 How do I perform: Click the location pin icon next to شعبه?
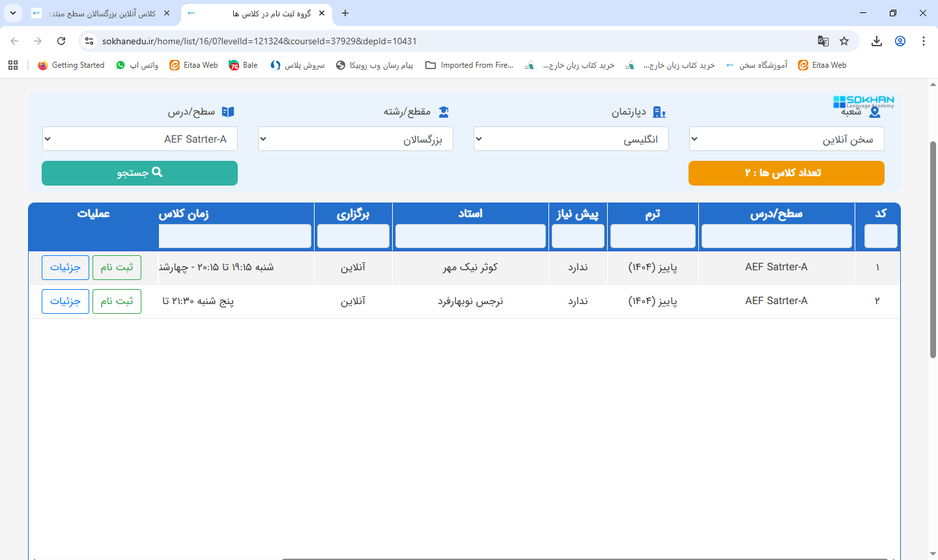[875, 111]
